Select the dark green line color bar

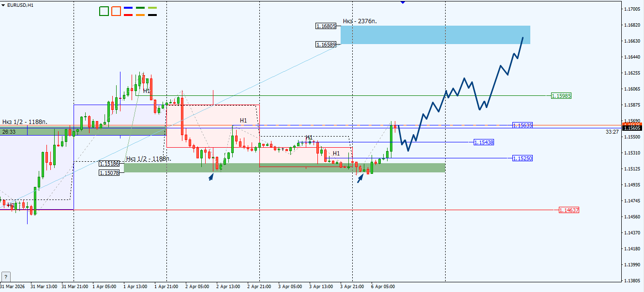click(140, 8)
